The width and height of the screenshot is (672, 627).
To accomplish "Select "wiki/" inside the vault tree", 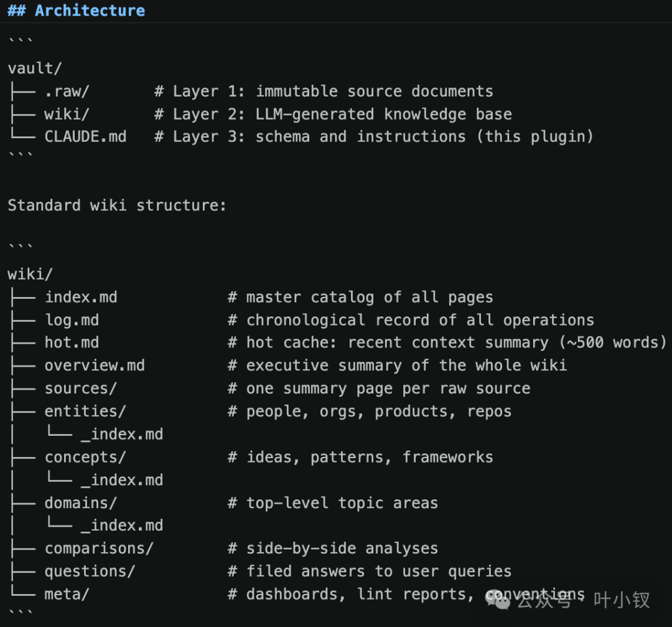I will click(67, 114).
